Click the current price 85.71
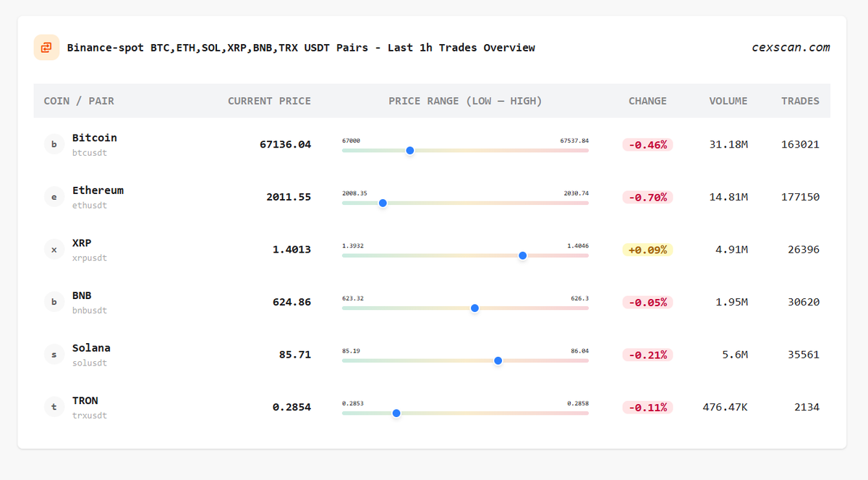This screenshot has height=480, width=868. point(295,355)
